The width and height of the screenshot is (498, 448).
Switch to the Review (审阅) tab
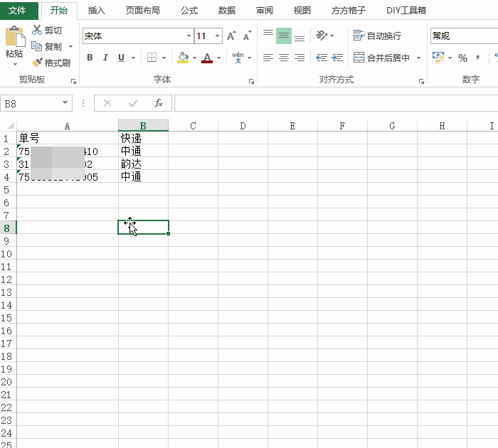264,11
